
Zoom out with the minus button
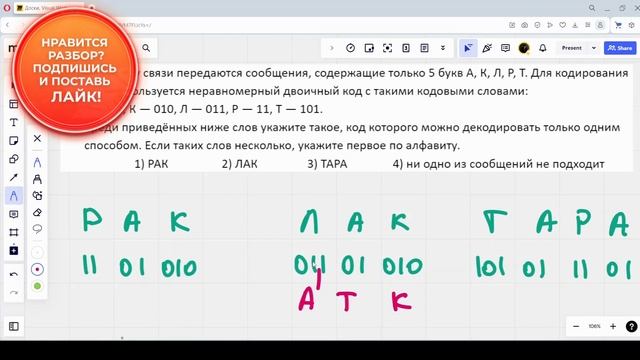click(x=576, y=326)
